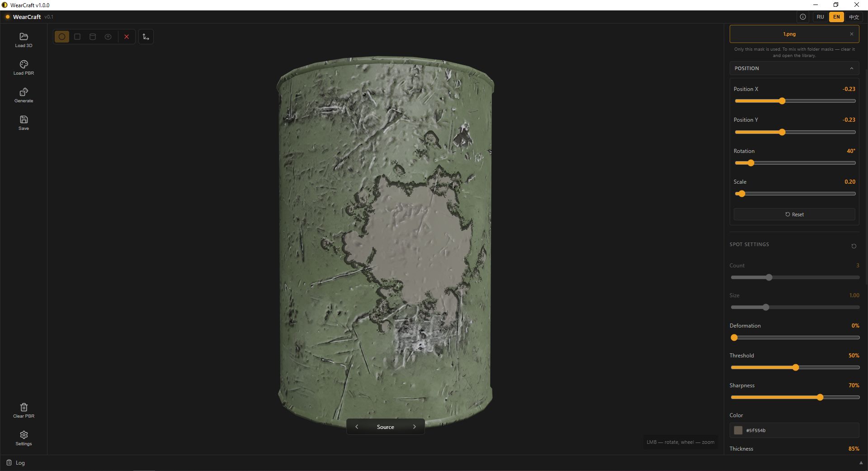Click the 1.png mask file field
868x471 pixels.
[794, 34]
